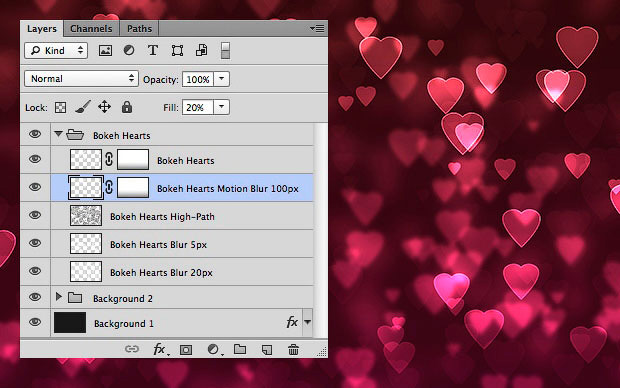Filter for smart objects icon
The width and height of the screenshot is (620, 388).
[x=201, y=50]
